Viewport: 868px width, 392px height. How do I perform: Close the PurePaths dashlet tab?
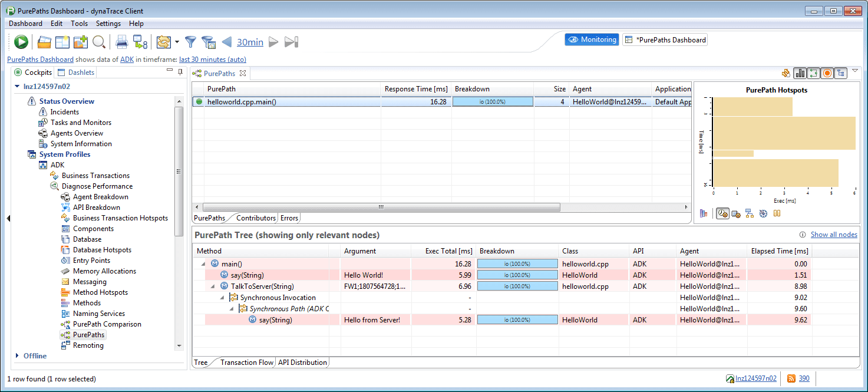tap(242, 73)
